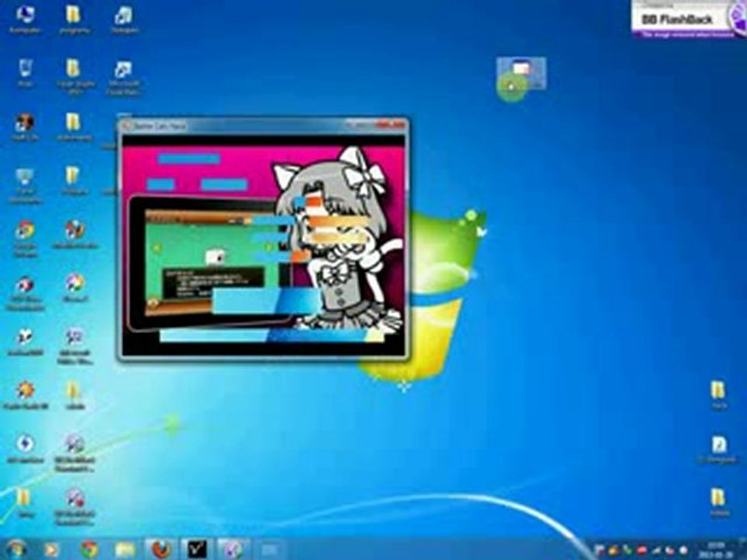Open the clock and date in tray
The width and height of the screenshot is (747, 560).
(x=717, y=550)
